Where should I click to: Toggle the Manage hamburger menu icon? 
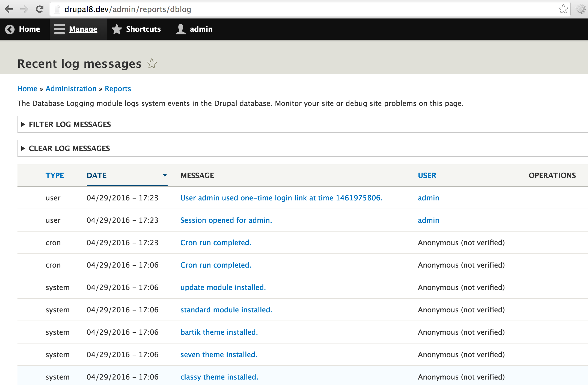click(x=59, y=29)
